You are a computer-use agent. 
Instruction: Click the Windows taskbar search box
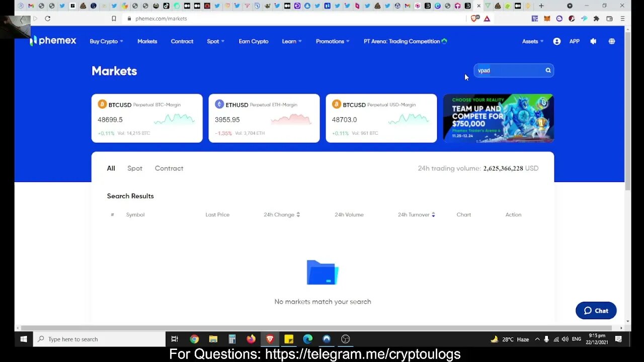[x=99, y=339]
